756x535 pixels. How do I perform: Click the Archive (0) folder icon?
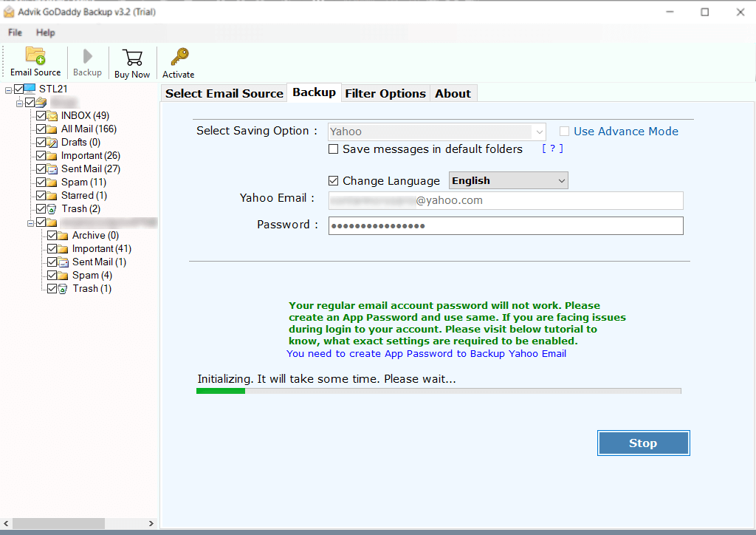click(x=63, y=236)
